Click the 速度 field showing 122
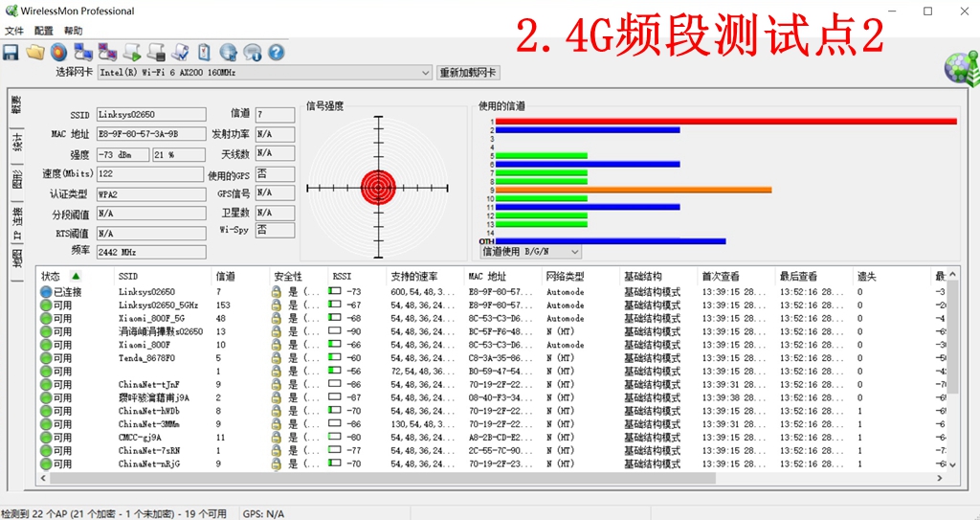The height and width of the screenshot is (520, 980). click(x=150, y=174)
